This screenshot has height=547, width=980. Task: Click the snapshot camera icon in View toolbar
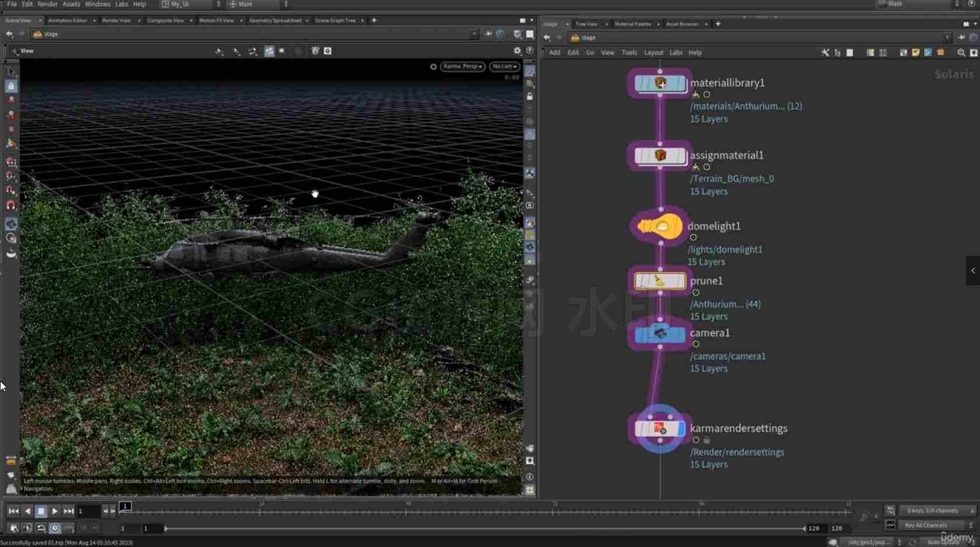coord(328,51)
